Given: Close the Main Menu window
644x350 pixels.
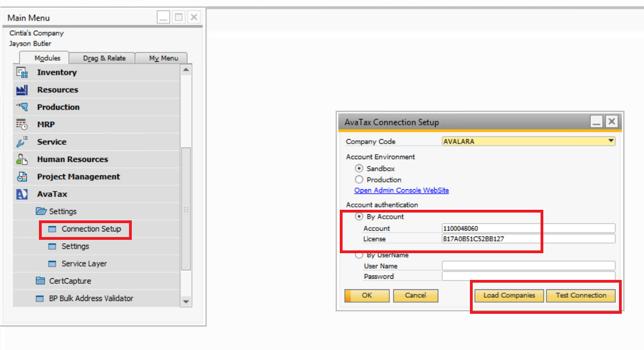Looking at the screenshot, I should click(194, 17).
